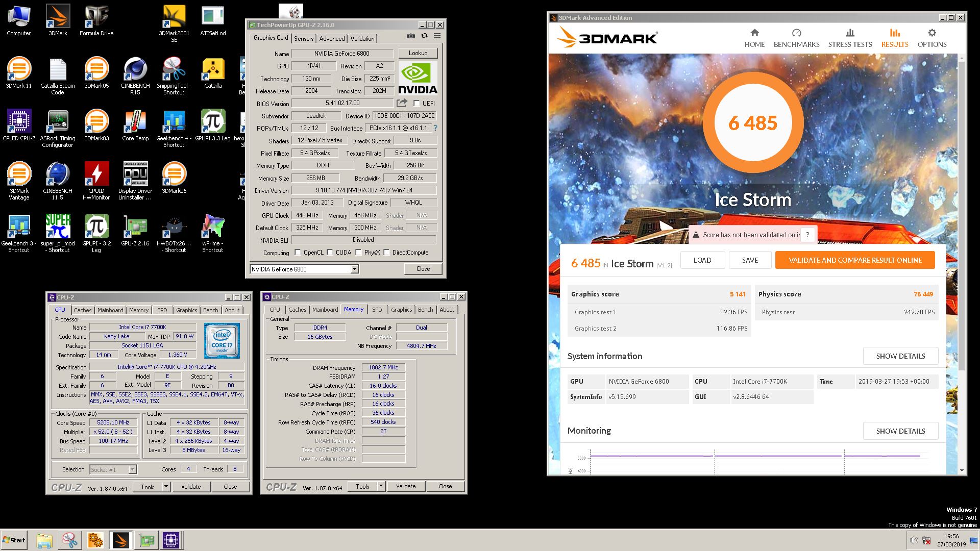The image size is (980, 551).
Task: Open the Catzilla desktop icon
Action: coord(213,73)
